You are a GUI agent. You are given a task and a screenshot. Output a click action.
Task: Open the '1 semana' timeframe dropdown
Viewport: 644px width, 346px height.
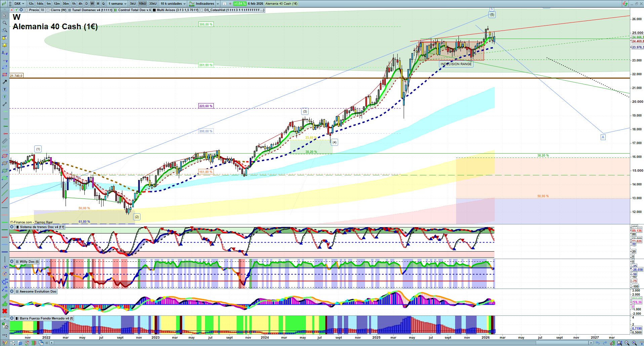pos(117,4)
